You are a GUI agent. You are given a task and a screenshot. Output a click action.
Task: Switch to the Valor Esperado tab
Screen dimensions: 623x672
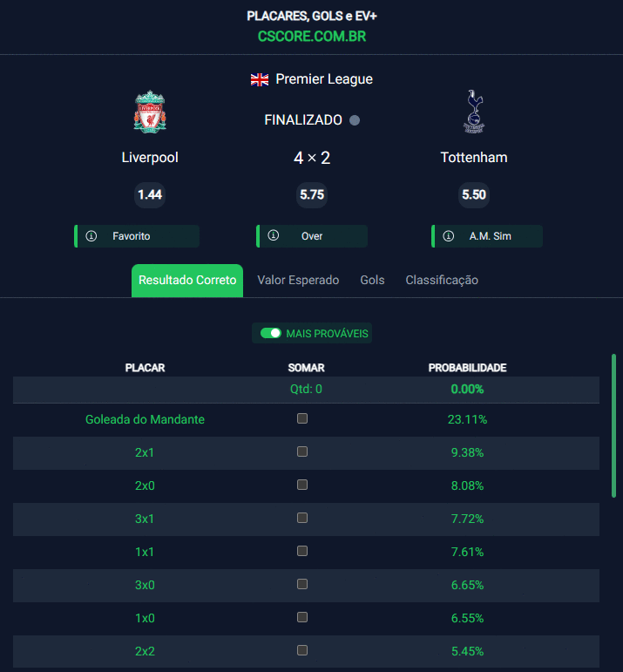point(298,281)
